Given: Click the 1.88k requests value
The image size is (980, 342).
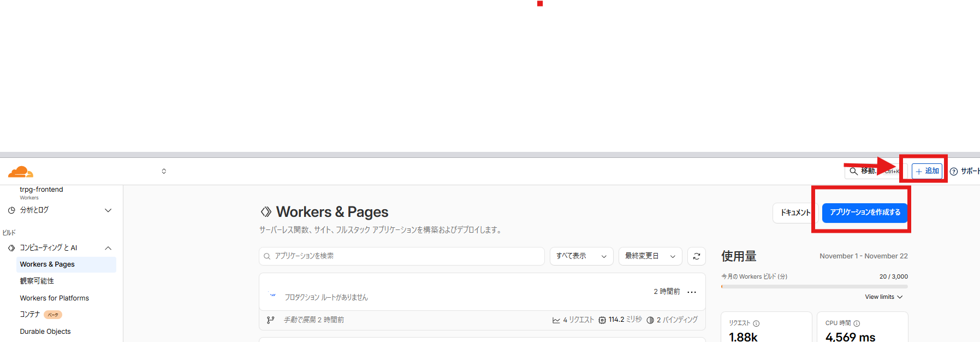Looking at the screenshot, I should click(743, 337).
